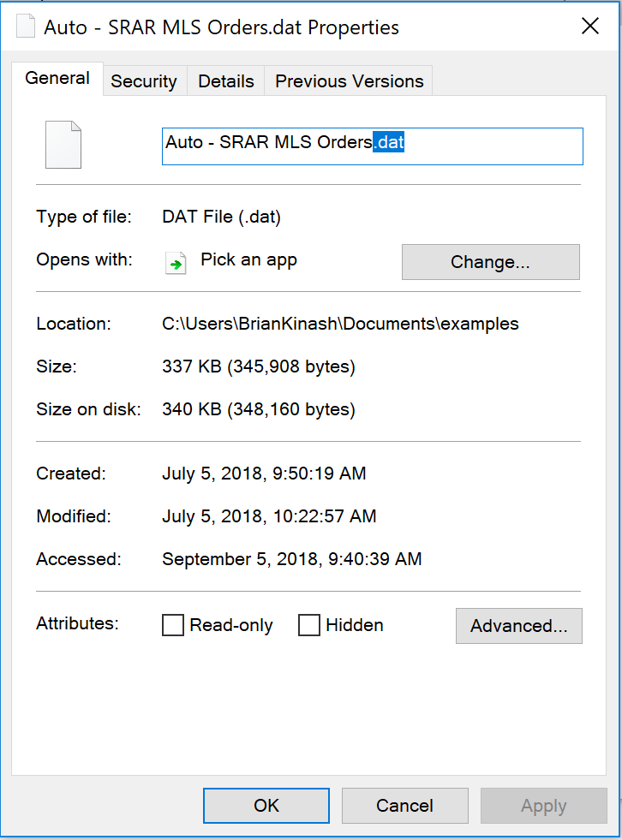
Task: Click Cancel to dismiss the dialog
Action: pyautogui.click(x=405, y=805)
